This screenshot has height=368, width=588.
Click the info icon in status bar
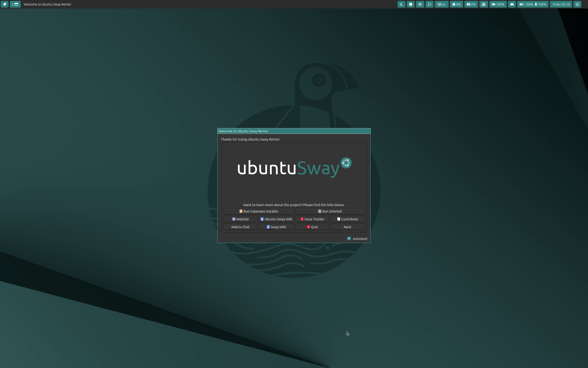(411, 4)
